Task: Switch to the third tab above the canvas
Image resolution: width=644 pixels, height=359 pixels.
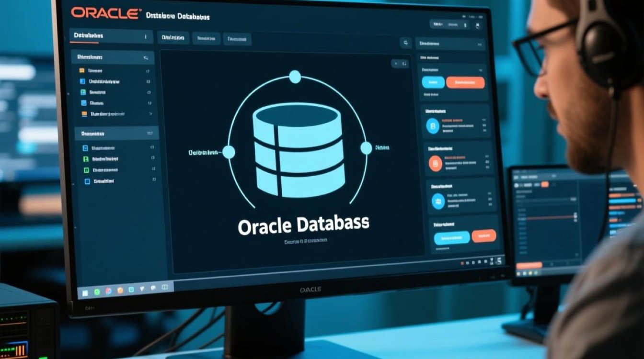Action: coord(236,39)
